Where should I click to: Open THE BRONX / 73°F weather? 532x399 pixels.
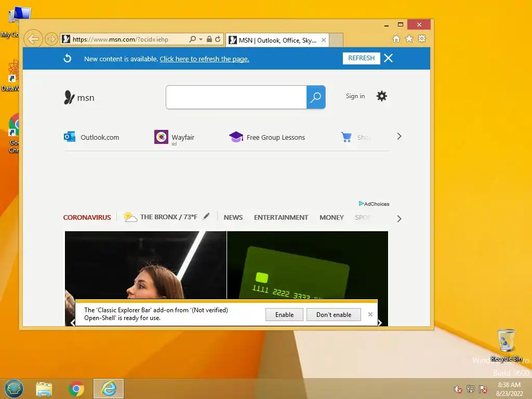pyautogui.click(x=161, y=217)
